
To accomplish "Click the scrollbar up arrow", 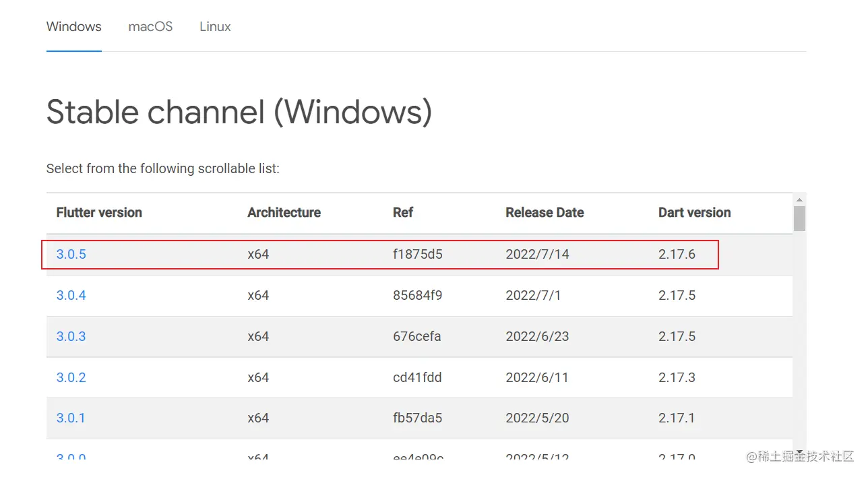I will (799, 200).
